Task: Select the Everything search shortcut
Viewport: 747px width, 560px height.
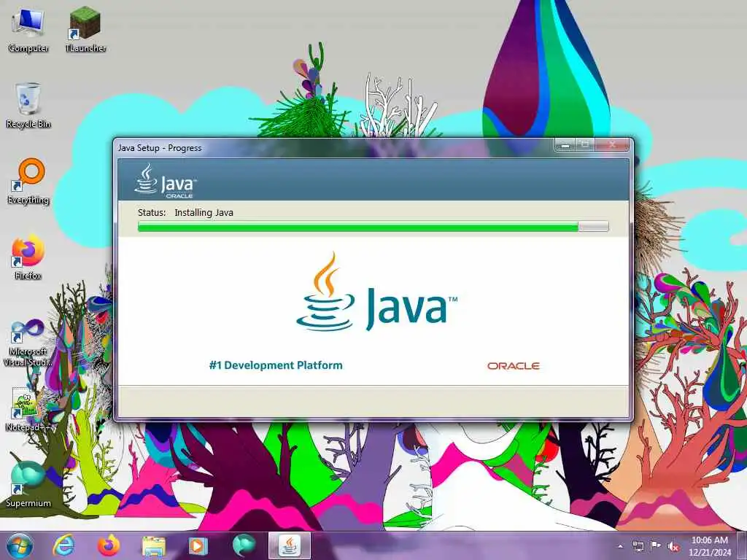Action: [28, 182]
